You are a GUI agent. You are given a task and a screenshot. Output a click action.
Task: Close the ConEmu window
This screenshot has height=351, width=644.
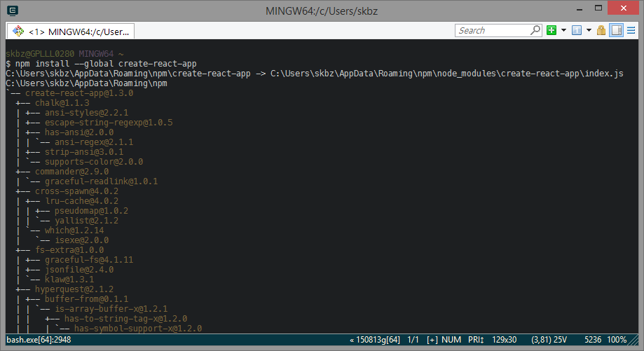(x=623, y=8)
